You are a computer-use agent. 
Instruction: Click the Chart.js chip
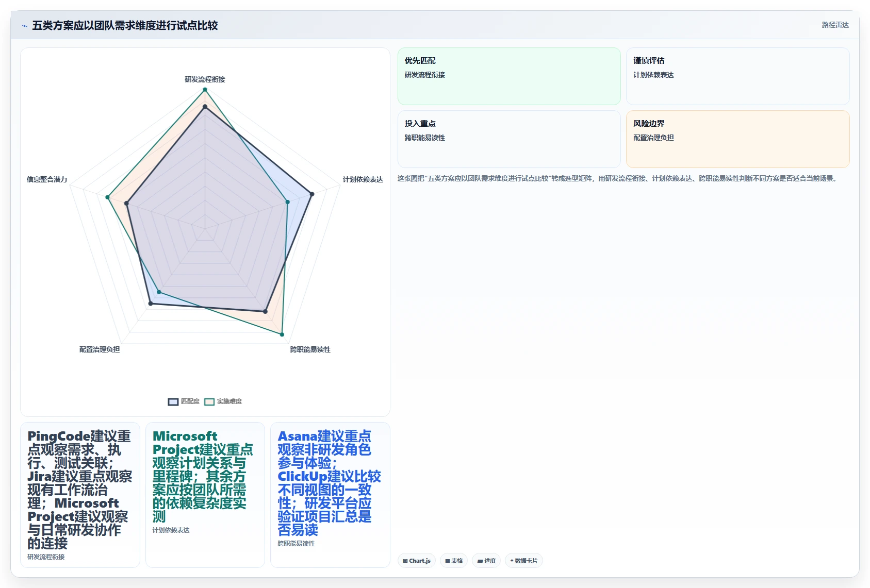(x=417, y=561)
